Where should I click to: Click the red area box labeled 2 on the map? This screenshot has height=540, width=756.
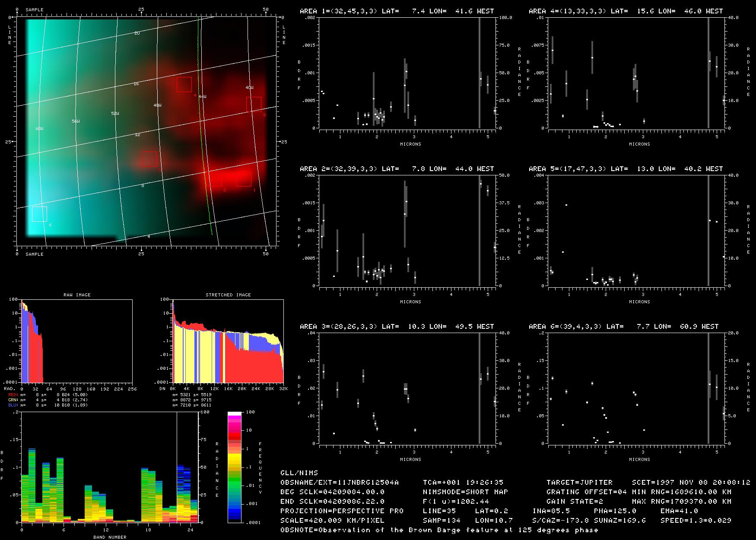coord(214,179)
